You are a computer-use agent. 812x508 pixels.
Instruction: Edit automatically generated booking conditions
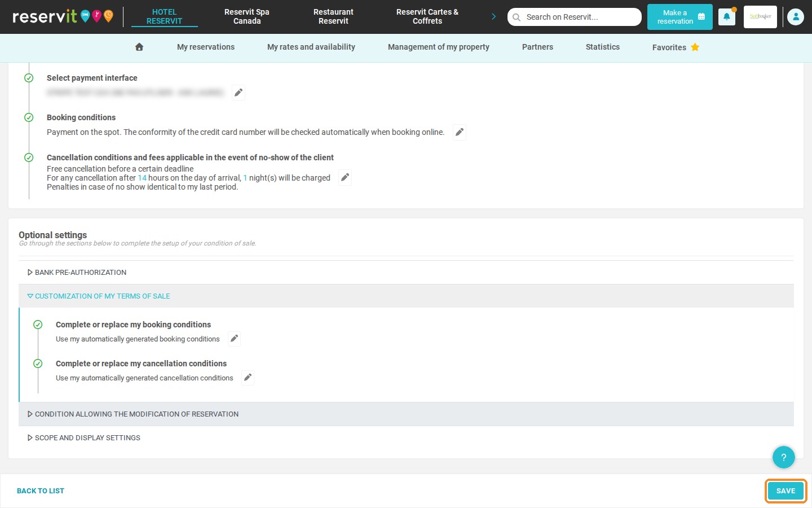(x=234, y=339)
